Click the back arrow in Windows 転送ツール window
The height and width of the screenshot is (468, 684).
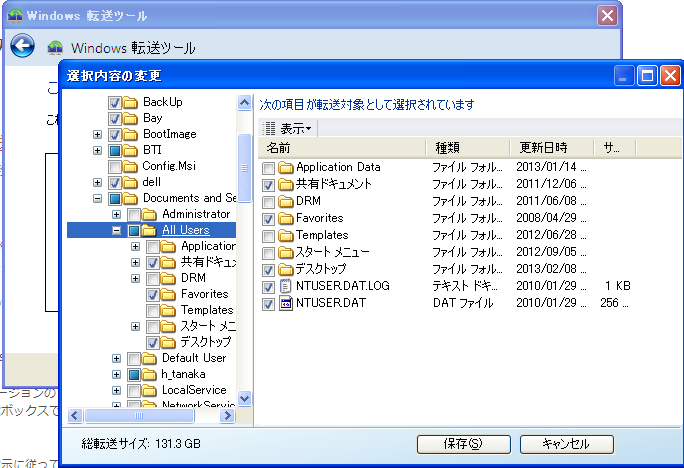pos(22,46)
